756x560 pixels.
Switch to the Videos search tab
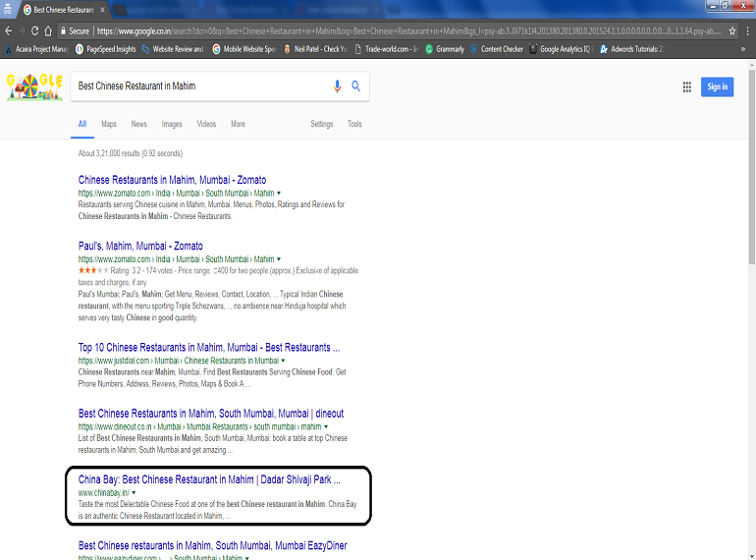[x=206, y=124]
